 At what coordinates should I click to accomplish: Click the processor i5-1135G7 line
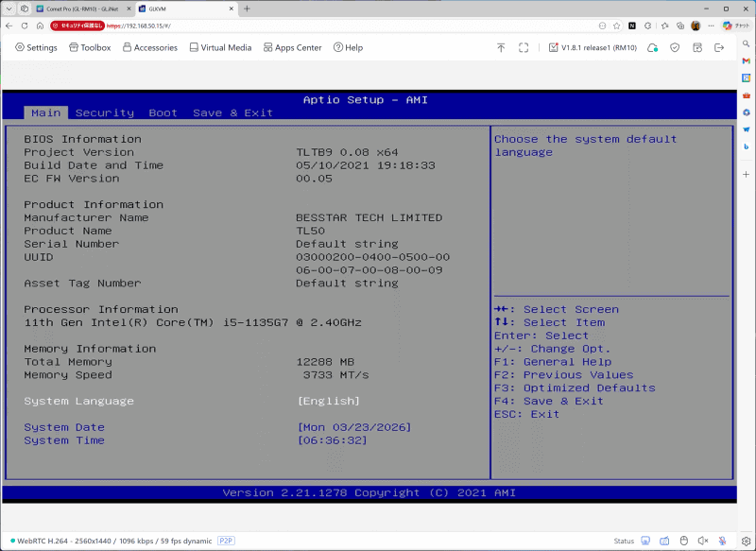193,322
